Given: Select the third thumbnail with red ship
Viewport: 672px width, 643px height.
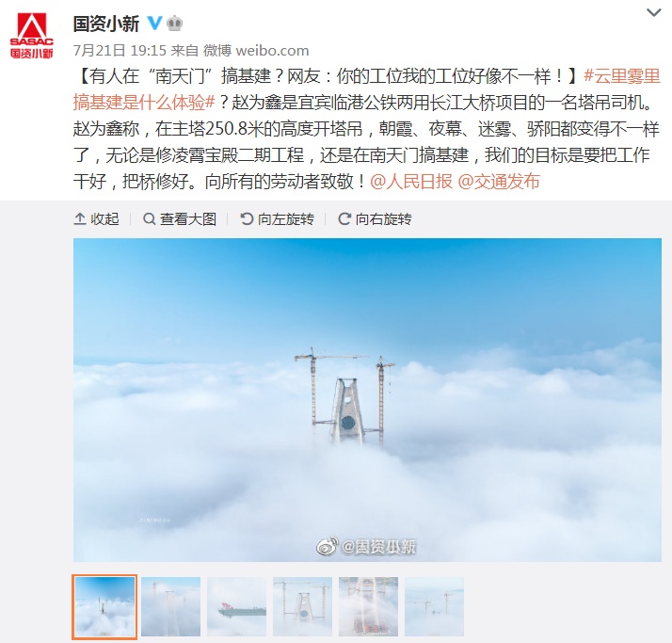Looking at the screenshot, I should click(236, 606).
